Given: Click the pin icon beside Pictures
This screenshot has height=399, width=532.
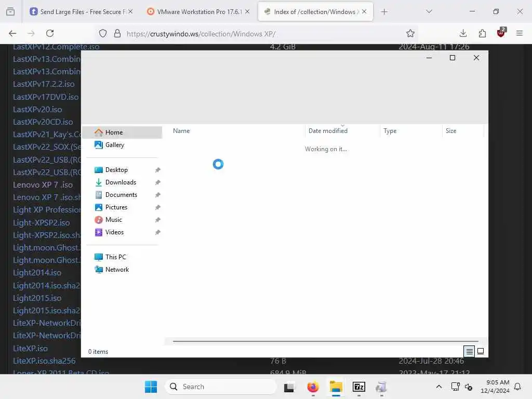Looking at the screenshot, I should point(158,207).
